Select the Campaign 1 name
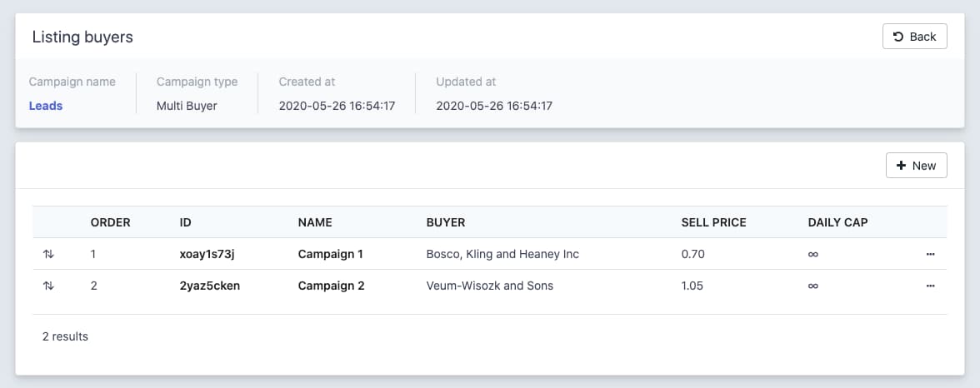 tap(330, 254)
